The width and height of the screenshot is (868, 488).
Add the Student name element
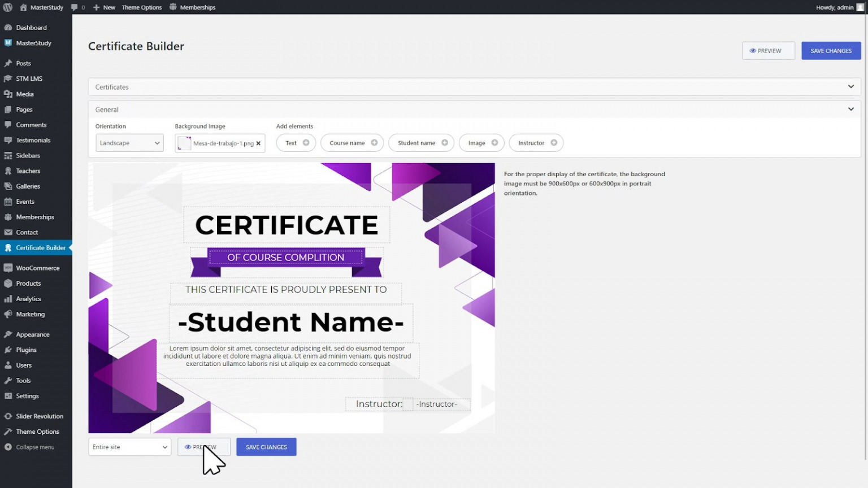(420, 143)
